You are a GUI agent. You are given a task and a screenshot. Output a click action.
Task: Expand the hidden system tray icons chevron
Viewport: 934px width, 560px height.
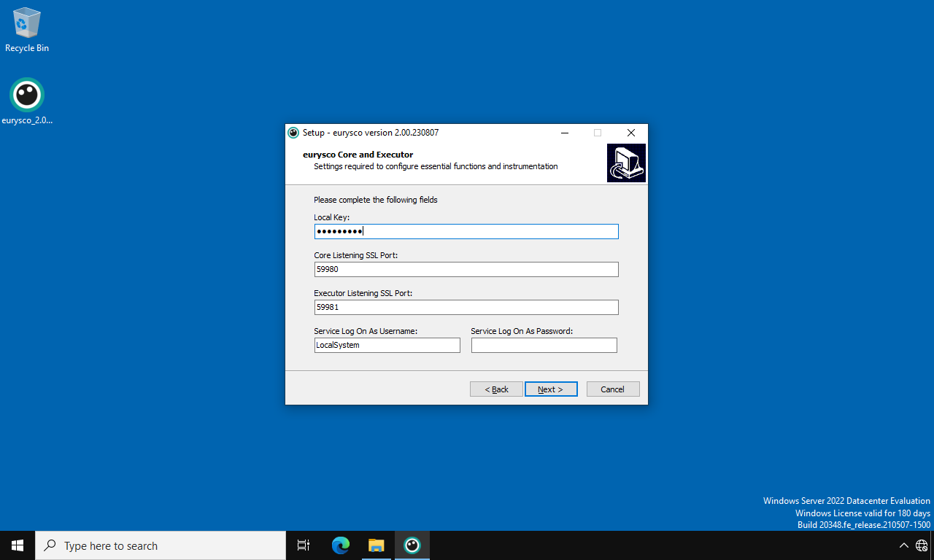pyautogui.click(x=903, y=545)
